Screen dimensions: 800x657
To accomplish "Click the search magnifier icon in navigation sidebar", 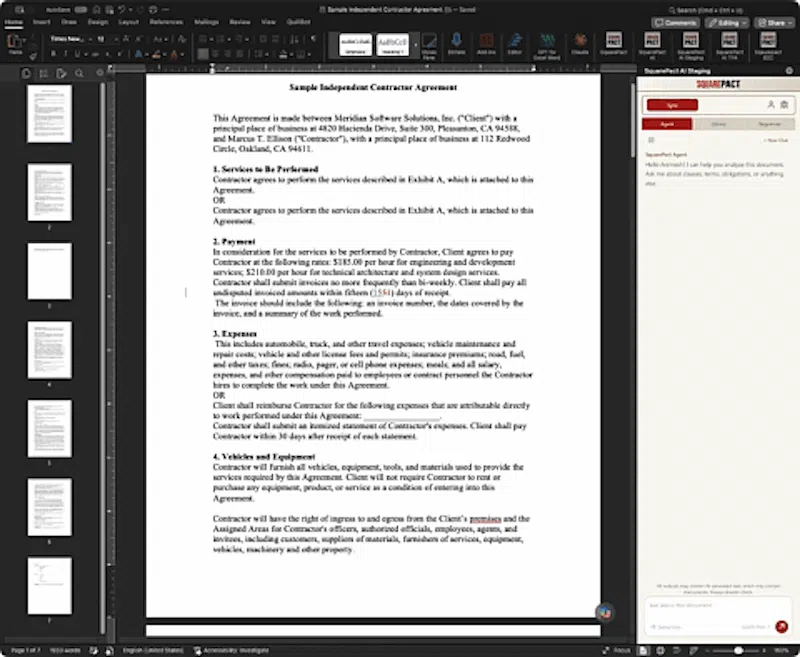I will (79, 73).
